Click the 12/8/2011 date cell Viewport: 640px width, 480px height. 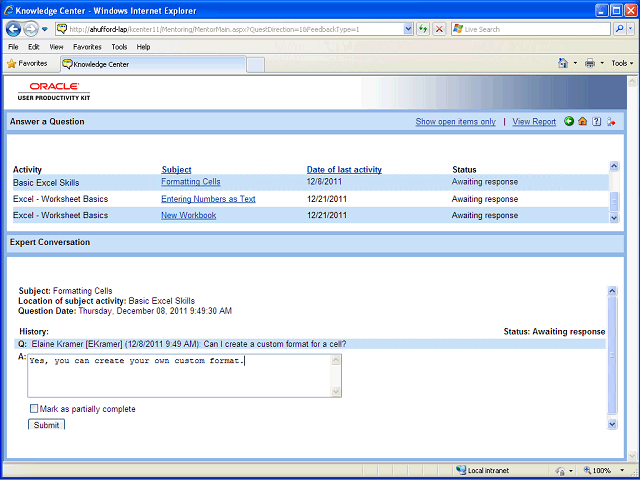pos(324,182)
